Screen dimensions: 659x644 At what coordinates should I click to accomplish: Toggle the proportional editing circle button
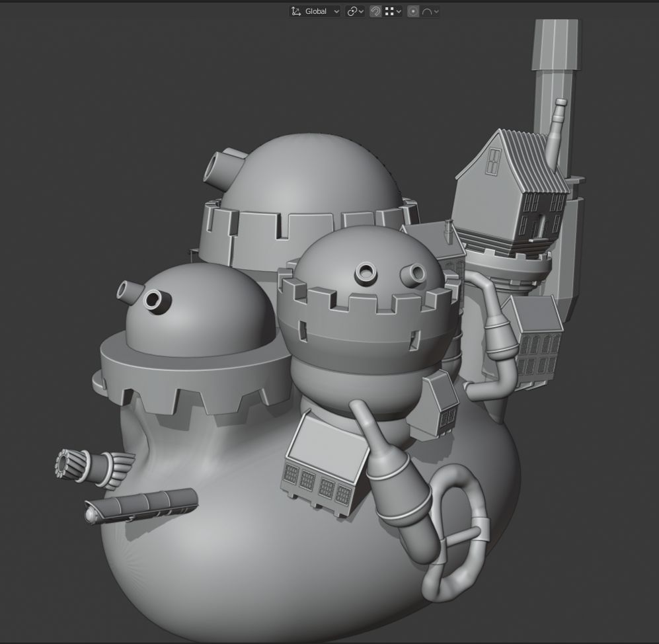click(413, 11)
